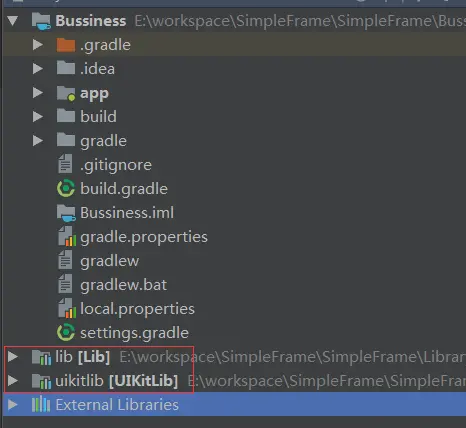This screenshot has width=466, height=428.
Task: Open the settings.gradle file name
Action: (134, 333)
